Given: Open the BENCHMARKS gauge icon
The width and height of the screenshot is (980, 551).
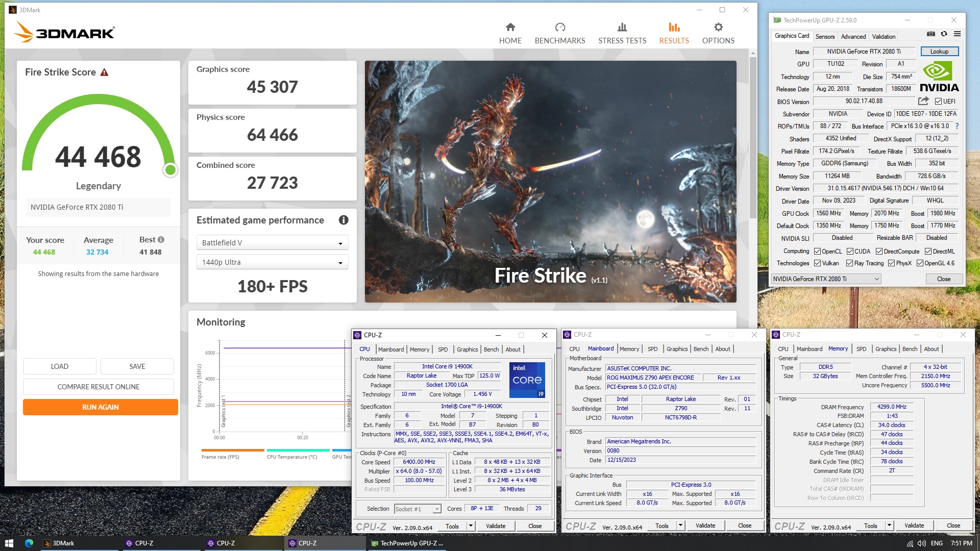Looking at the screenshot, I should [560, 27].
